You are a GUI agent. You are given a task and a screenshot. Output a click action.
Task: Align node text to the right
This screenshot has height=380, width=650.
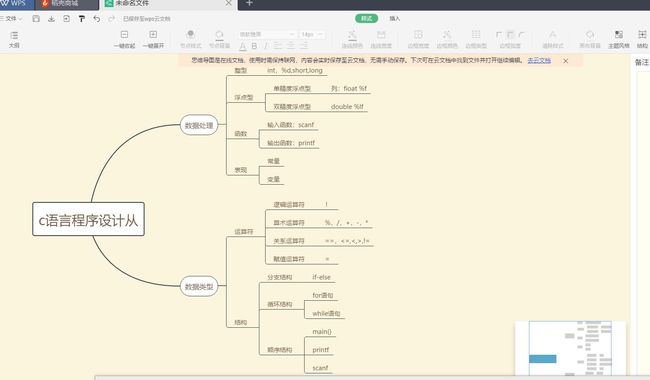point(305,46)
